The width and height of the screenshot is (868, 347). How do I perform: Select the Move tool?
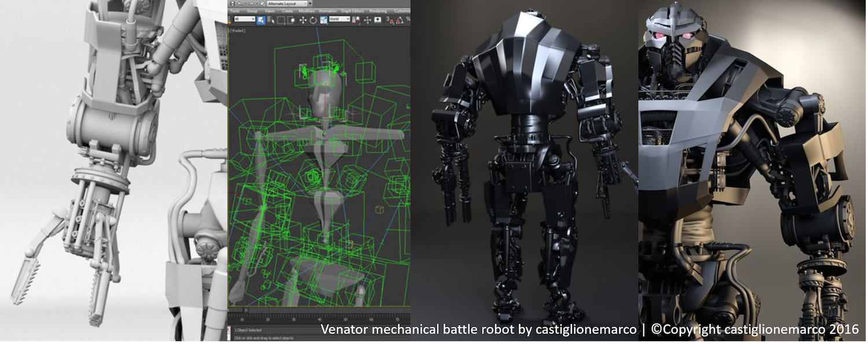pyautogui.click(x=302, y=19)
